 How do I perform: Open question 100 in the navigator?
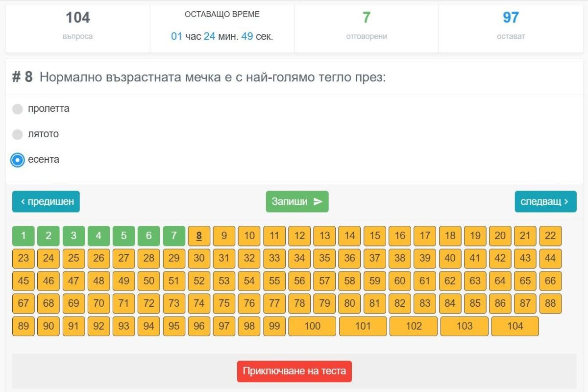(x=312, y=326)
